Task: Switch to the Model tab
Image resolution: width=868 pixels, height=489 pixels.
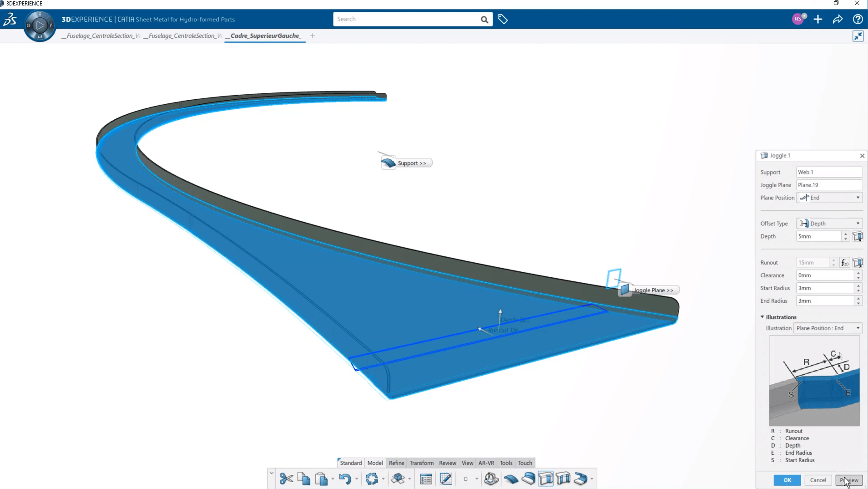Action: point(375,463)
